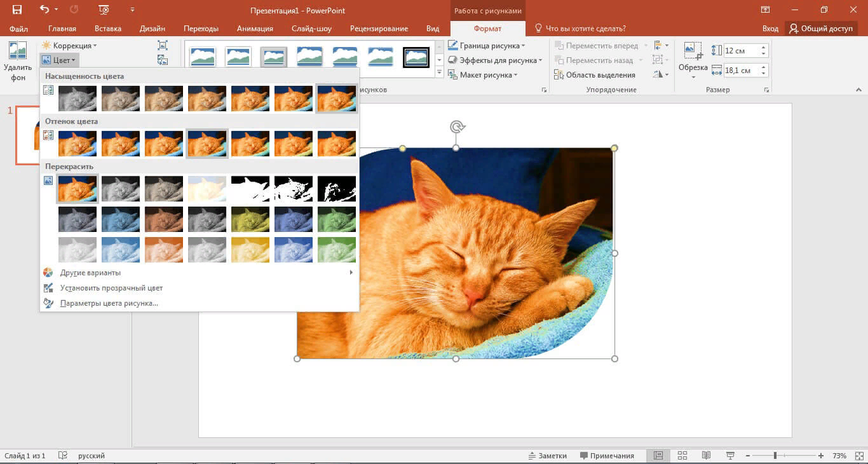Switch to the Insert (Вставка) tab
The width and height of the screenshot is (868, 464).
pos(108,28)
